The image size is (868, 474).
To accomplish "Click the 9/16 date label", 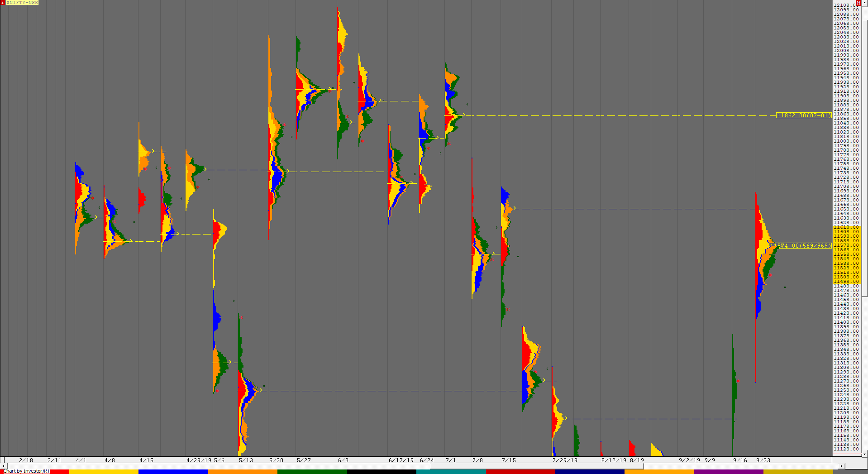I will pos(740,460).
